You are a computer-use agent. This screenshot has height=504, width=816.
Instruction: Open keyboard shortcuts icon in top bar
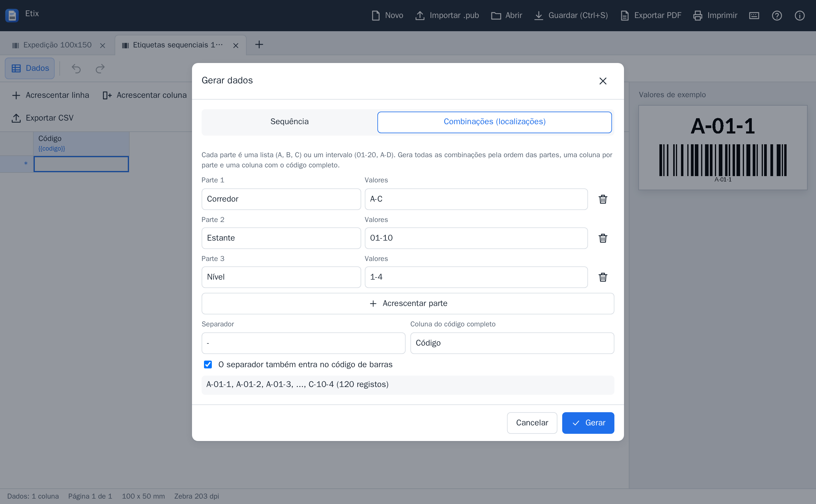(754, 15)
